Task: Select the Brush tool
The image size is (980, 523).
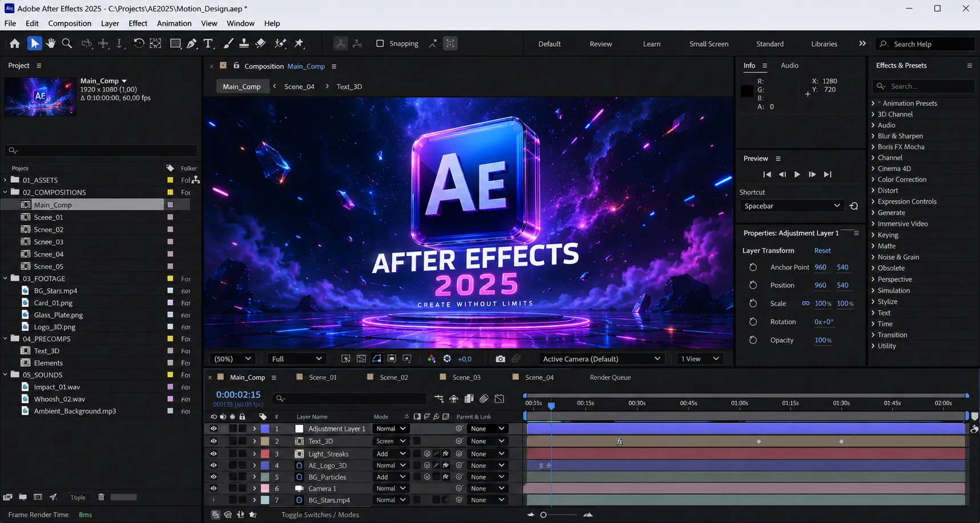Action: point(228,43)
